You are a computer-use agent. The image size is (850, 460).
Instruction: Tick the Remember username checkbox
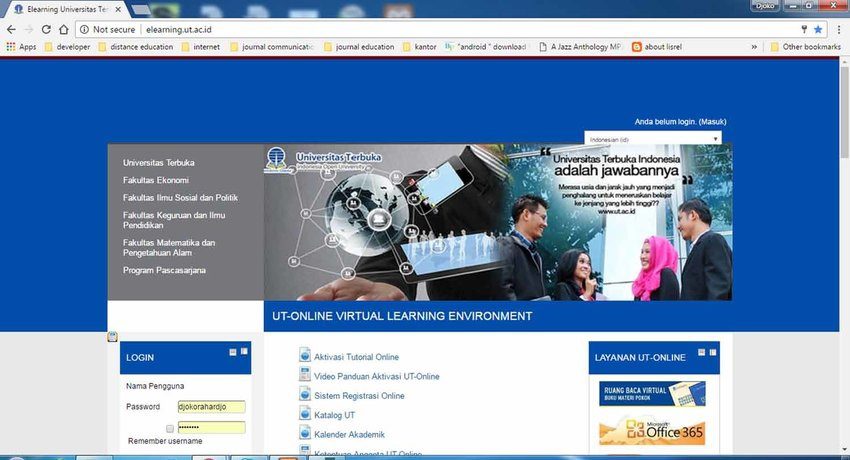[x=170, y=428]
